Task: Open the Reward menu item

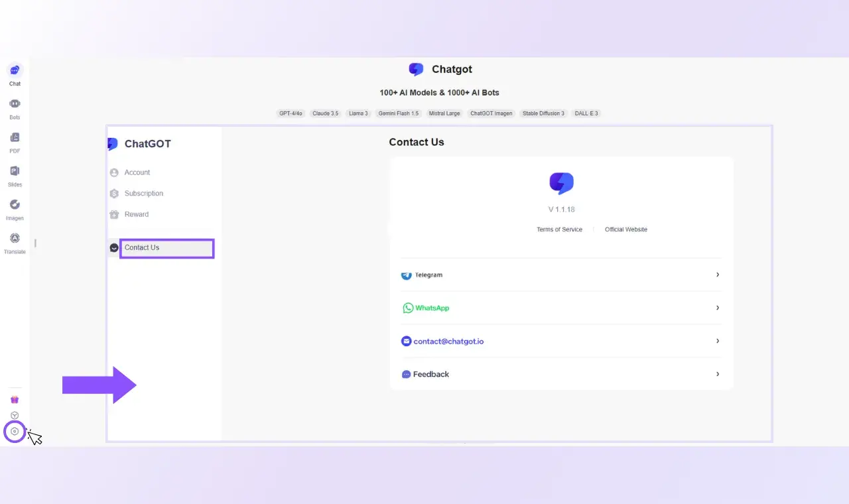Action: (x=136, y=214)
